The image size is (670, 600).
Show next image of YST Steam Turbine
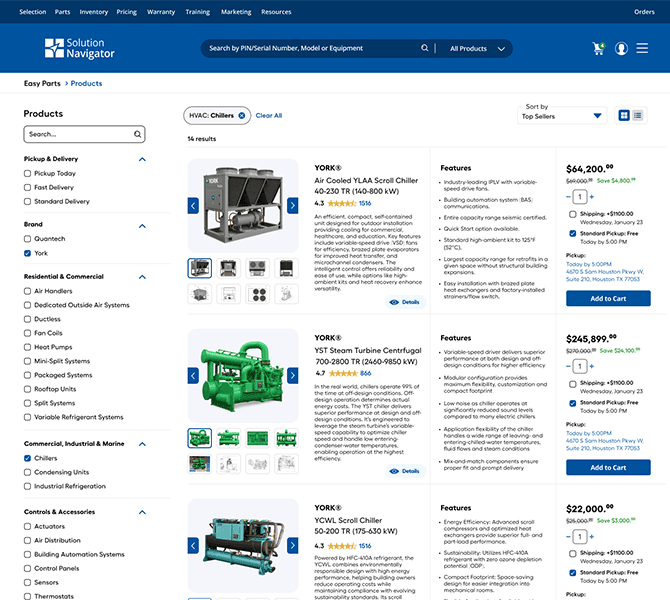click(293, 376)
